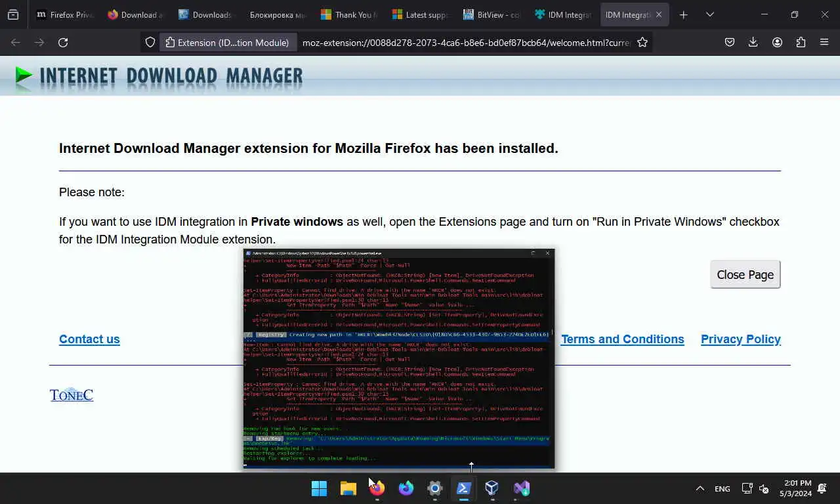Click the PowerShell taskbar icon
Viewport: 840px width, 504px height.
coord(463,488)
